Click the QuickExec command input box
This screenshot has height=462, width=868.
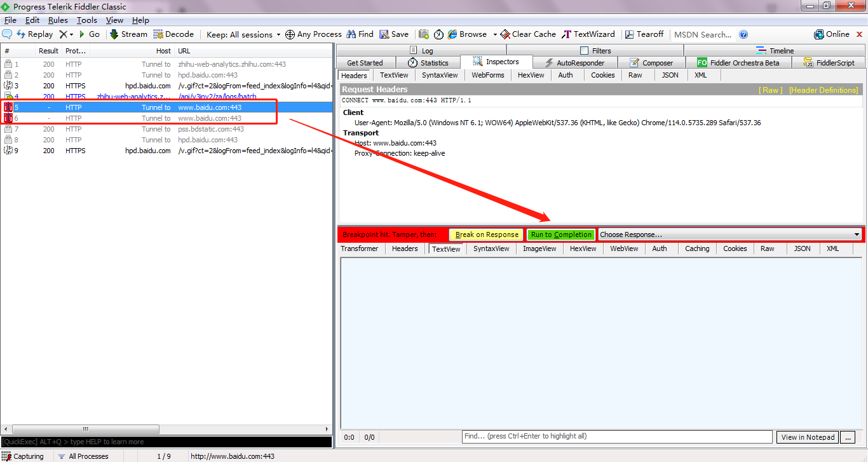[x=166, y=442]
